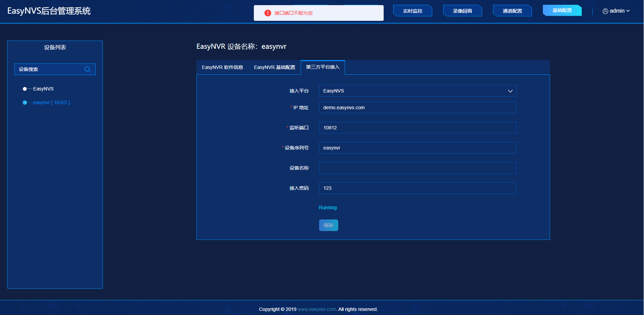Viewport: 644px width, 315px height.
Task: Expand the admin account dropdown arrow
Action: pos(628,11)
